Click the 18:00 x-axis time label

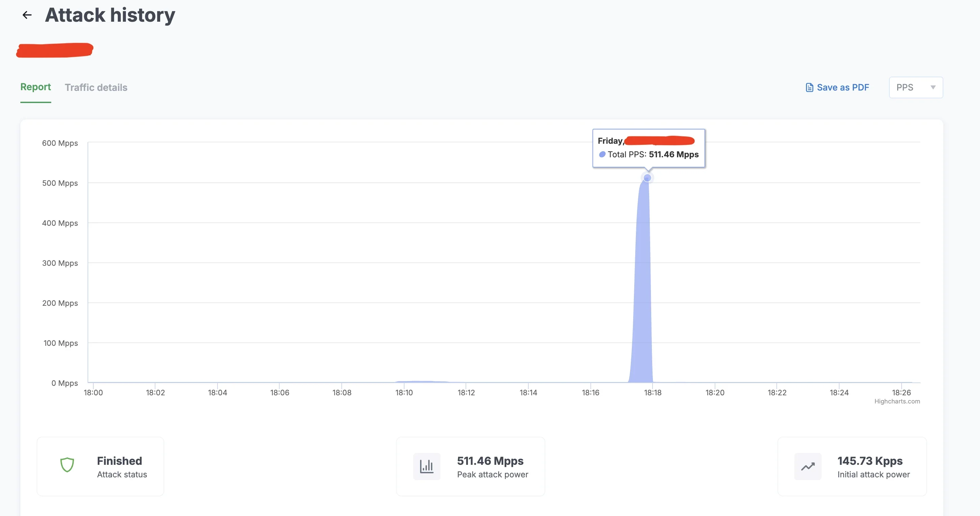(x=93, y=393)
